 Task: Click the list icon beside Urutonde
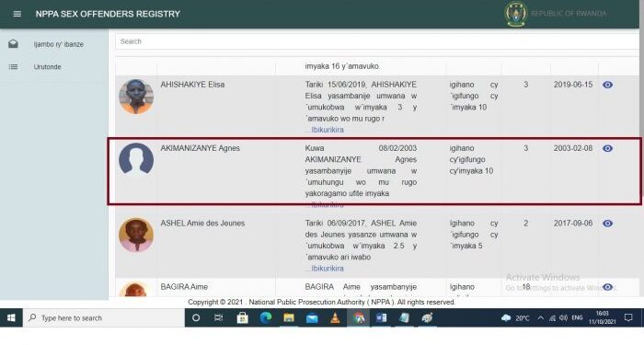coord(13,66)
